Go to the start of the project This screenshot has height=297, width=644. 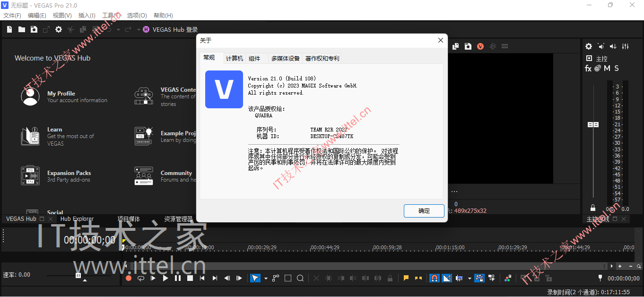tap(202, 278)
